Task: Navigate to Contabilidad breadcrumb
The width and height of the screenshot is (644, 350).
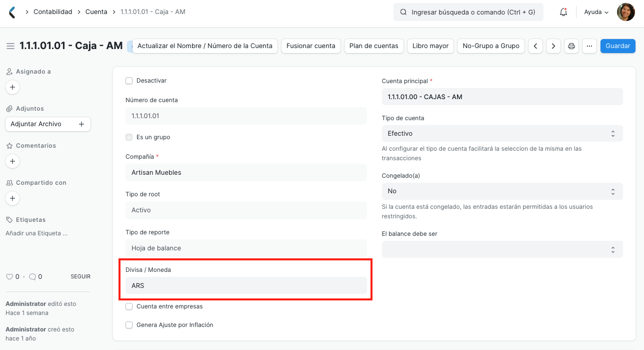Action: (53, 12)
